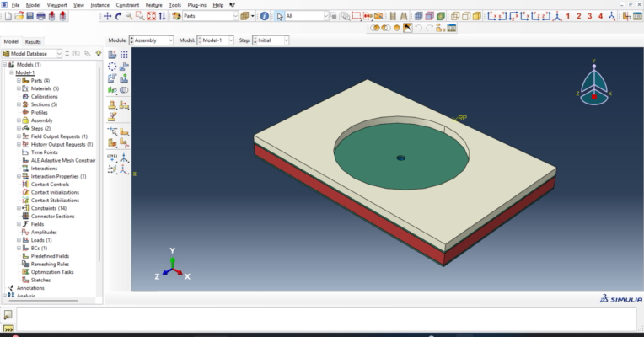Image resolution: width=644 pixels, height=337 pixels.
Task: Open the Color Code palette icon
Action: point(177,16)
